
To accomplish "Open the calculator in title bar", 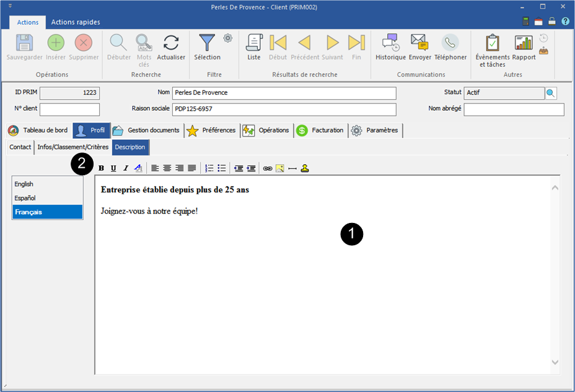I will point(525,21).
